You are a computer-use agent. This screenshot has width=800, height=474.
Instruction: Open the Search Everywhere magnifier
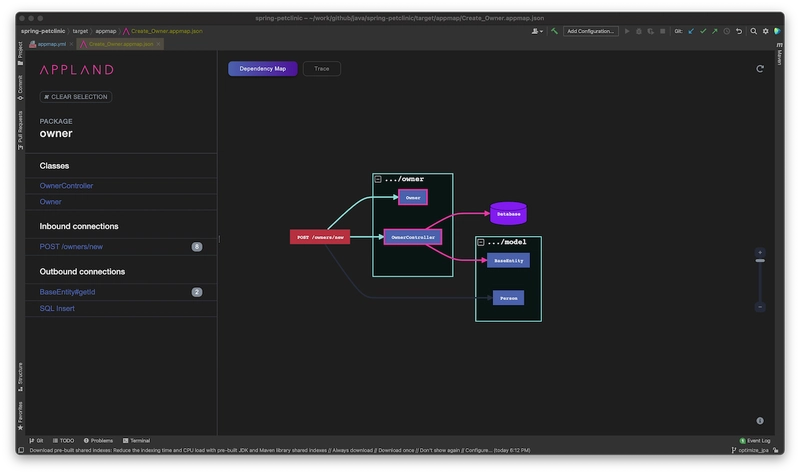click(752, 31)
